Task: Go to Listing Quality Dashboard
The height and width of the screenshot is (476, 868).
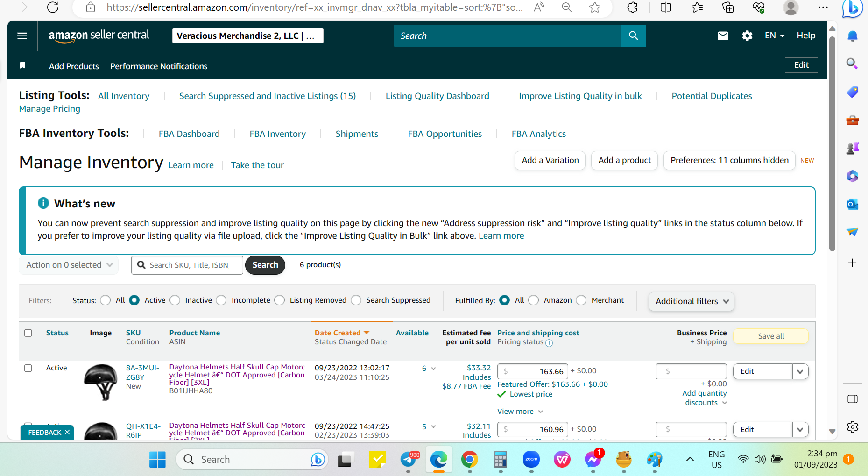Action: [x=437, y=96]
